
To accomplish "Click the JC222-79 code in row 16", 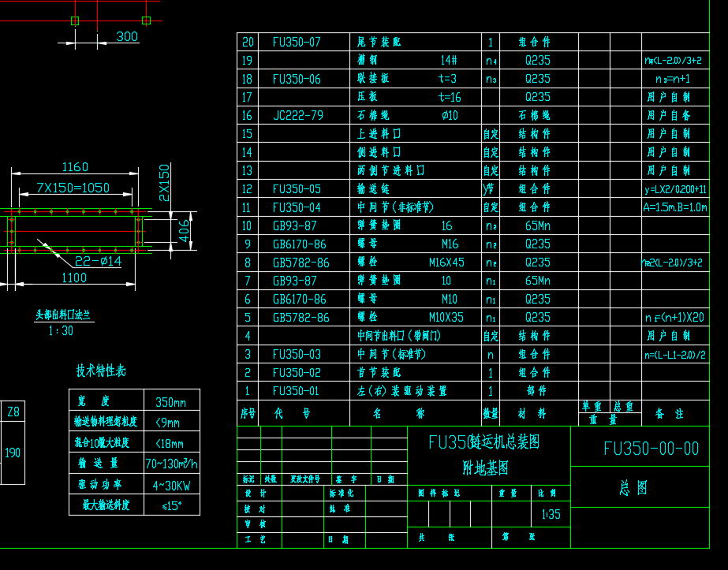I will 298,115.
